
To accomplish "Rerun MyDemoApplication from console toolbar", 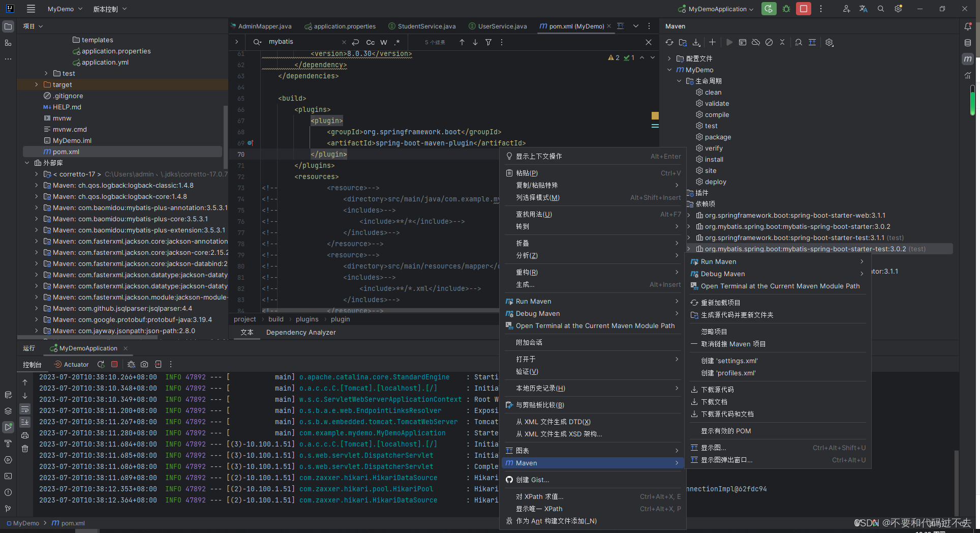I will pyautogui.click(x=101, y=364).
